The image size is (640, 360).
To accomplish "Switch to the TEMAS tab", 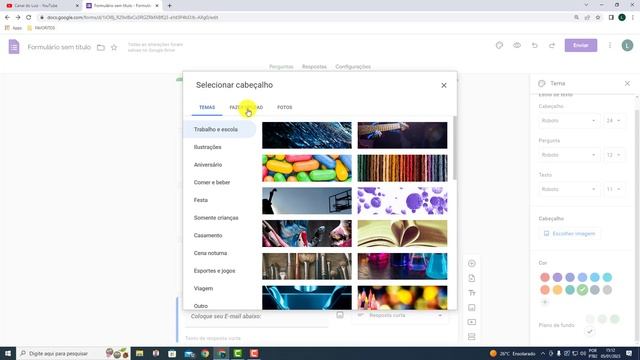I will (x=207, y=107).
